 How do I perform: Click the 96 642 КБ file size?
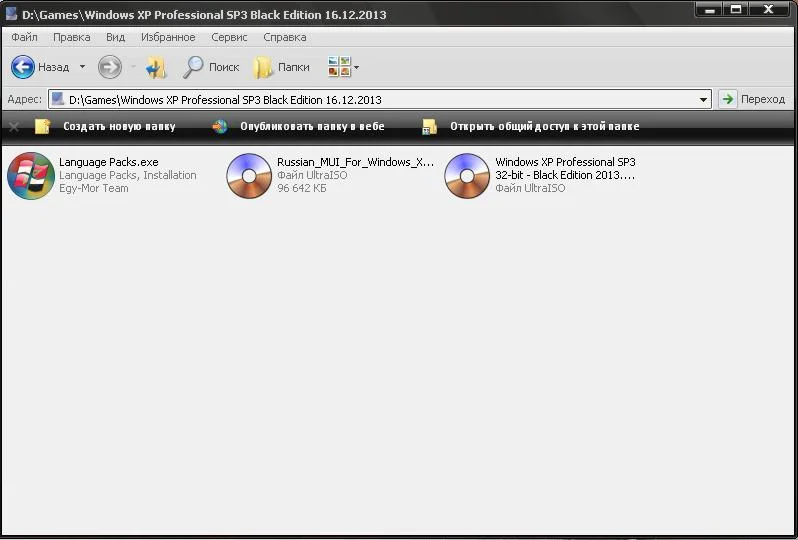(302, 188)
